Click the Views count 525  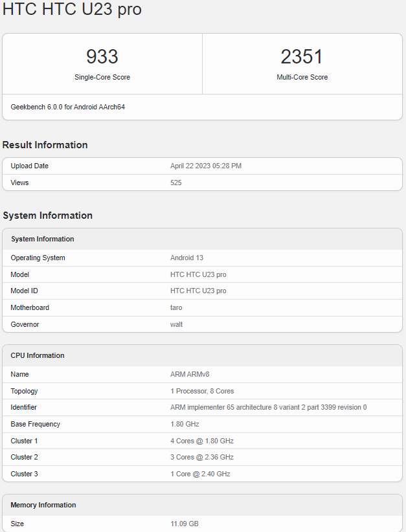pyautogui.click(x=176, y=183)
